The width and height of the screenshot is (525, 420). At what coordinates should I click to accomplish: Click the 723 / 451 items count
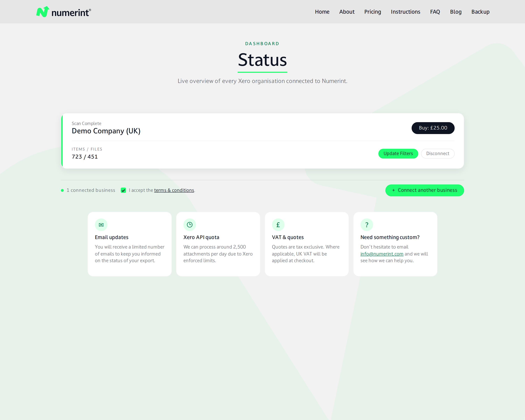pyautogui.click(x=85, y=157)
